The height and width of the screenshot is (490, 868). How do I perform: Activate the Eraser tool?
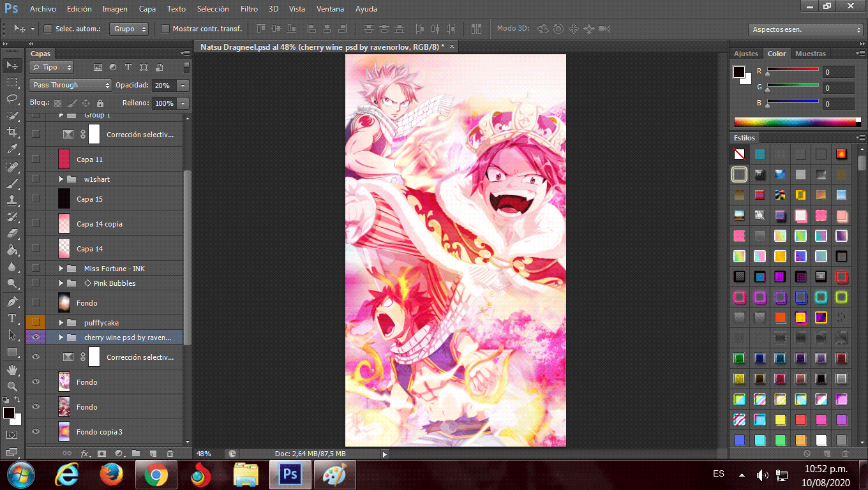coord(12,234)
